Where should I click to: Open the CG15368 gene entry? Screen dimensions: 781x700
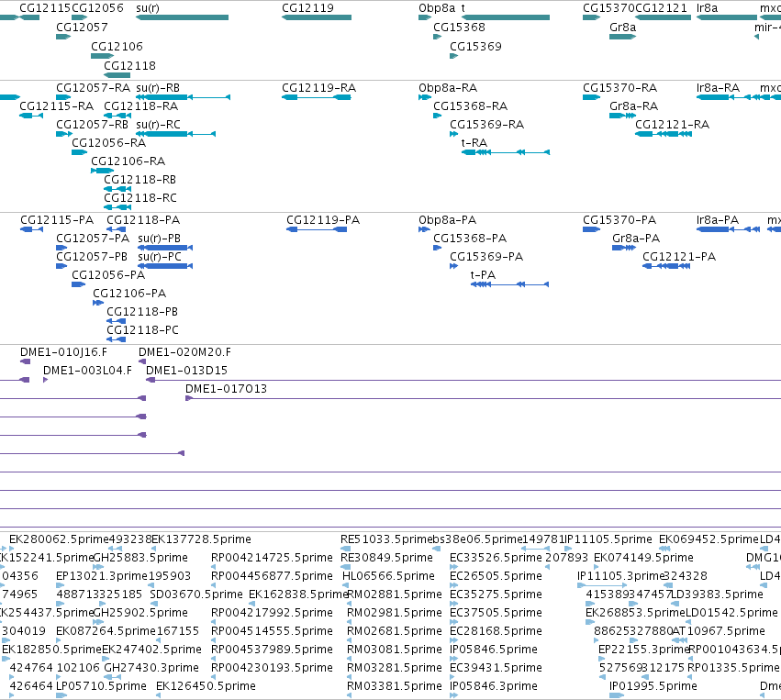(459, 28)
